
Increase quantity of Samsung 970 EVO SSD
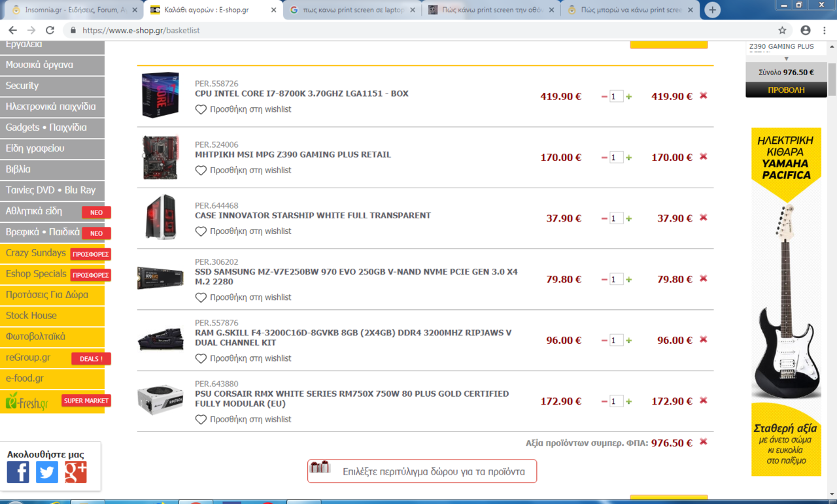[x=629, y=280]
